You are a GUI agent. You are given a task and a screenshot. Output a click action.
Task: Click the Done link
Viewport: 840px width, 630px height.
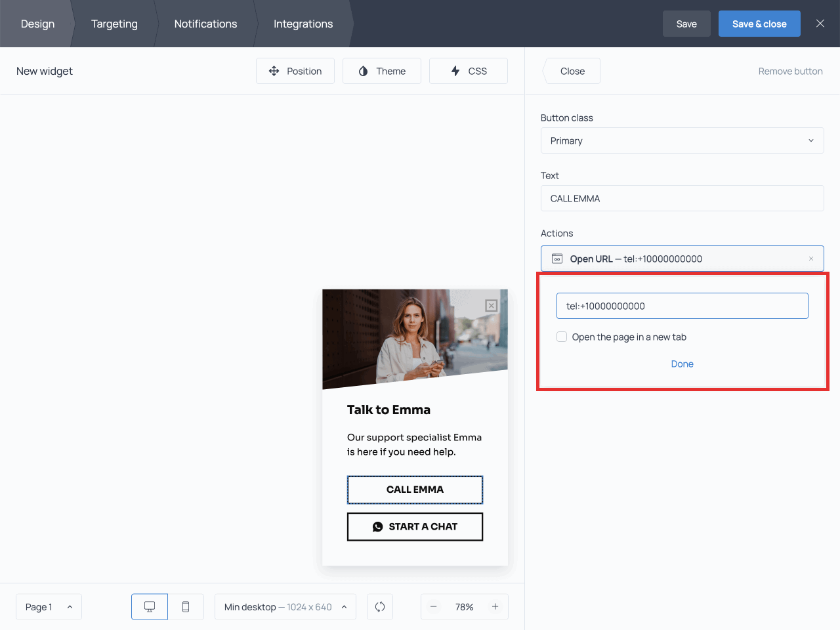pos(682,364)
